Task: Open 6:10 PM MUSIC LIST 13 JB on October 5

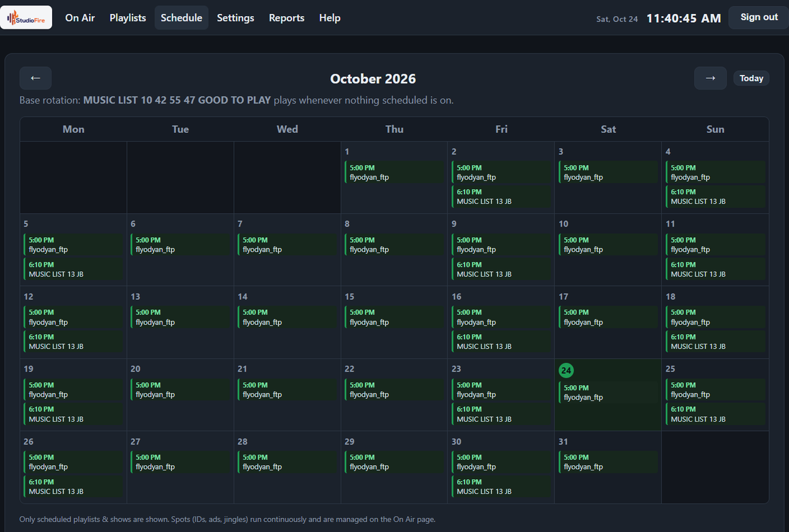Action: point(73,269)
